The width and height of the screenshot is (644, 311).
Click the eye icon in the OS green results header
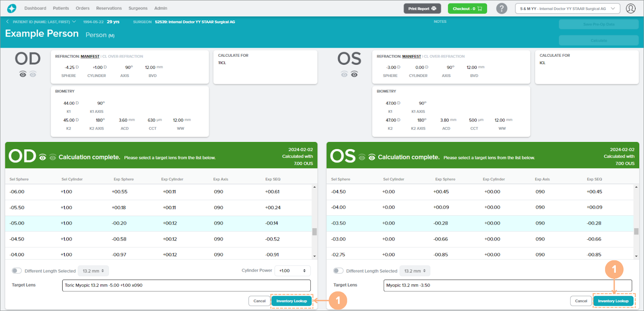[x=372, y=157]
